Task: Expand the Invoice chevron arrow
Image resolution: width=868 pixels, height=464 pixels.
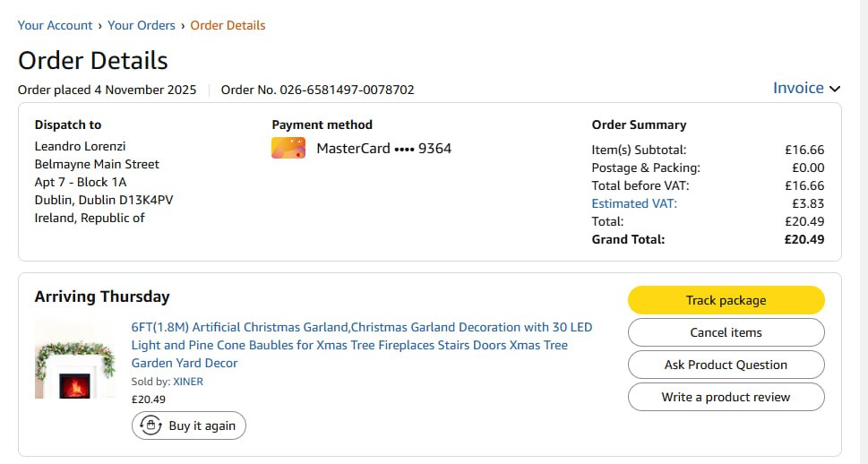Action: [x=835, y=89]
